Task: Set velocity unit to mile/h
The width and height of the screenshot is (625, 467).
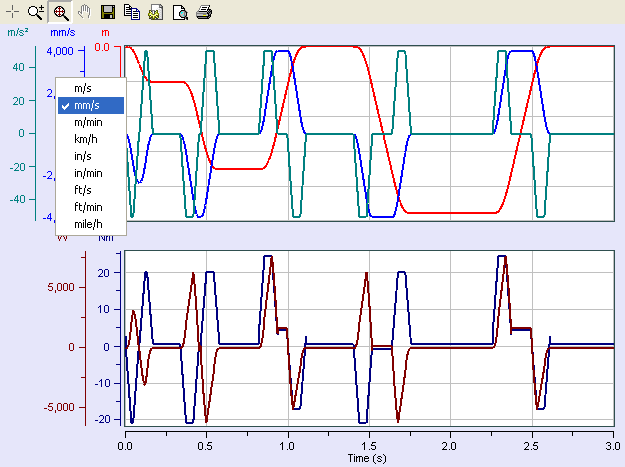Action: (x=88, y=224)
